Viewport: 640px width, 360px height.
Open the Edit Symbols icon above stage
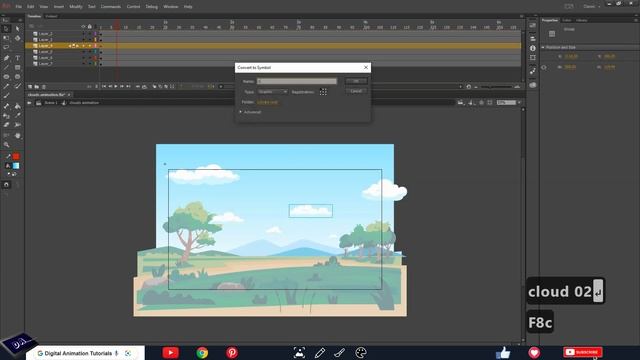click(x=471, y=103)
